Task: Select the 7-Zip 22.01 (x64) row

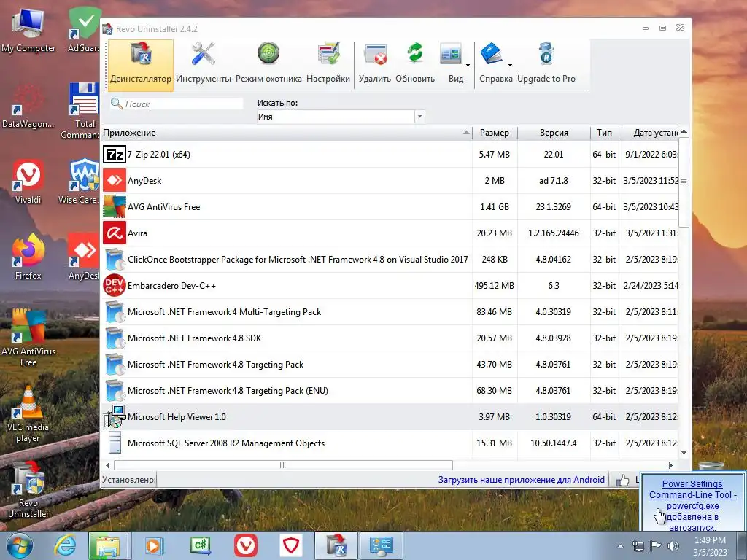Action: coord(390,155)
